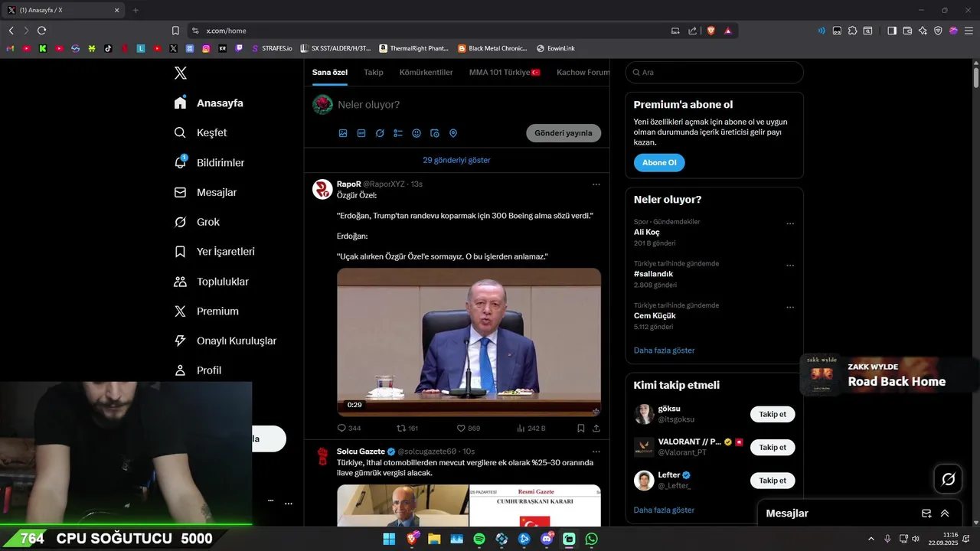Bookmark this page icon in address bar
Viewport: 980px width, 551px height.
[x=175, y=31]
